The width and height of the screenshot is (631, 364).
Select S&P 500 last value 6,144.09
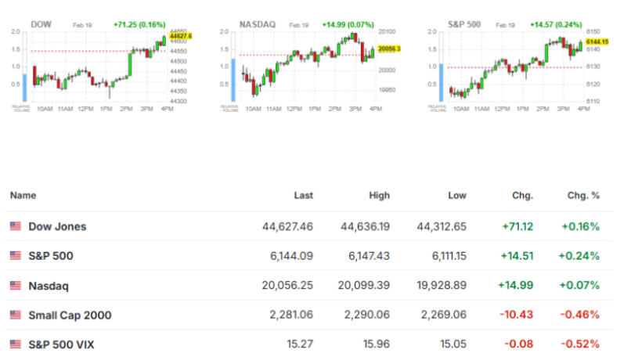[291, 256]
